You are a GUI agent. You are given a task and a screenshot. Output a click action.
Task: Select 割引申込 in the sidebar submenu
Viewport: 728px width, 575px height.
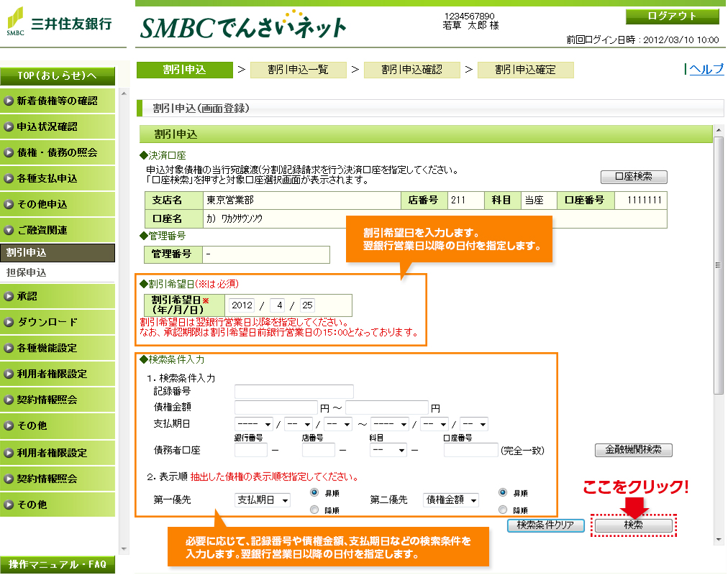click(x=58, y=253)
